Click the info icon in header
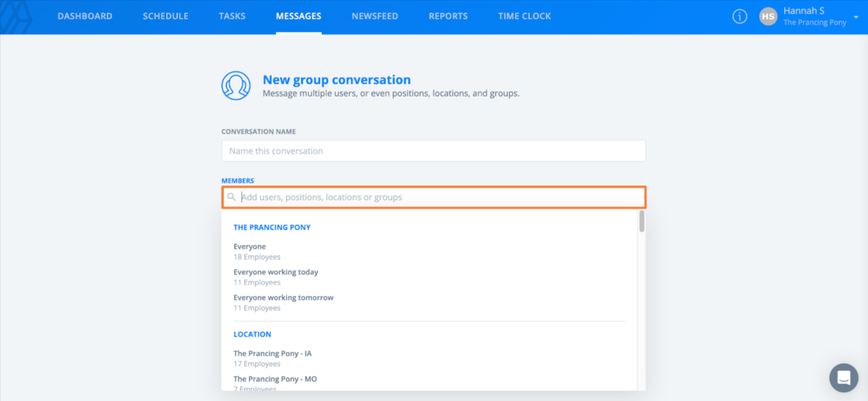 click(x=740, y=16)
